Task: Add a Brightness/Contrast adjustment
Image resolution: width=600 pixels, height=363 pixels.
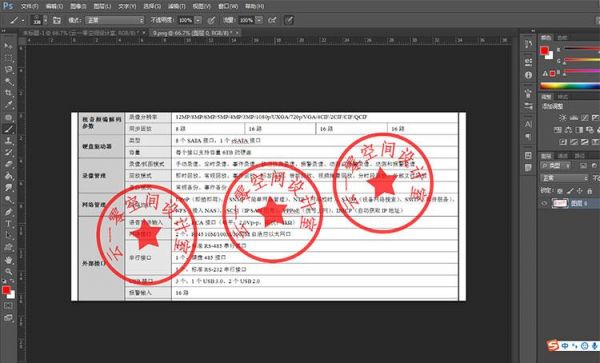Action: tap(562, 118)
